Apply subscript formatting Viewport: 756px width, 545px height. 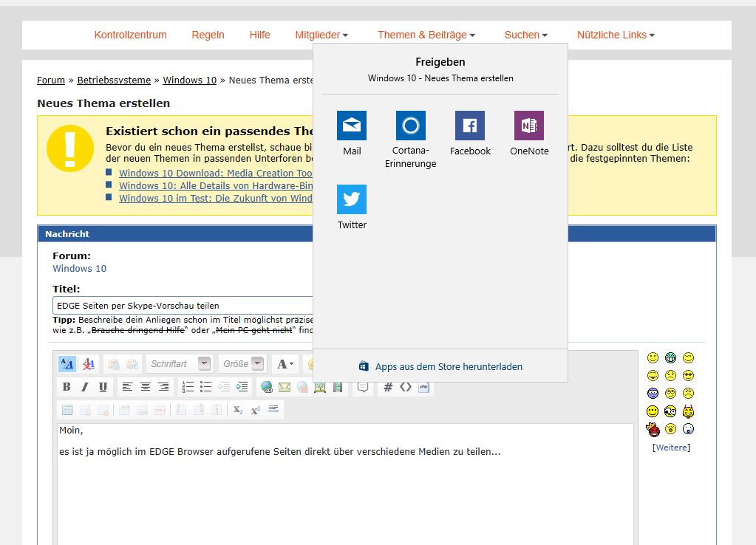[x=238, y=410]
